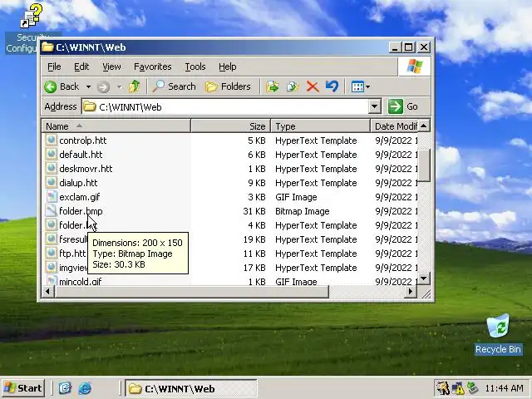Open the Edit menu

point(81,66)
